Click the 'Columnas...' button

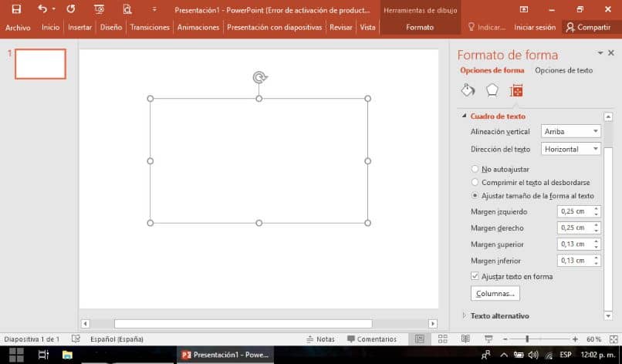tap(495, 294)
